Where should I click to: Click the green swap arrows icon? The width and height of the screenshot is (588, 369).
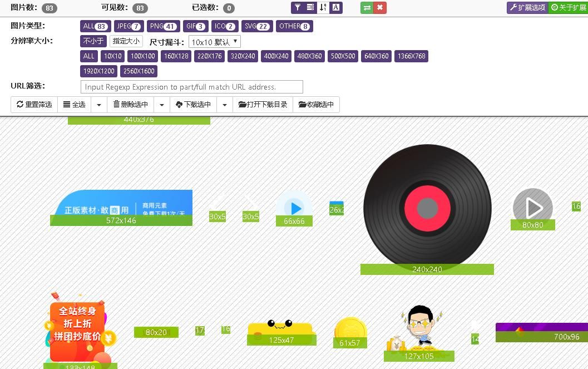(367, 7)
